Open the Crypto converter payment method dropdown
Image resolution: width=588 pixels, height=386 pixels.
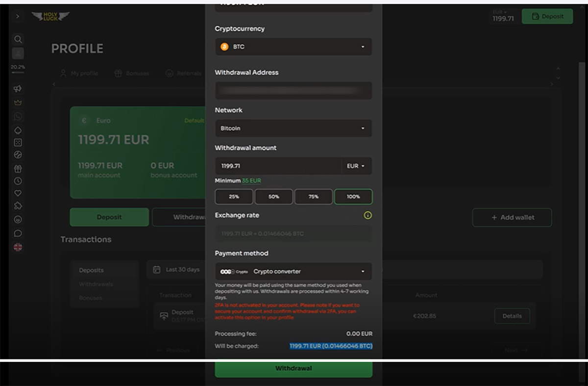[x=293, y=272]
